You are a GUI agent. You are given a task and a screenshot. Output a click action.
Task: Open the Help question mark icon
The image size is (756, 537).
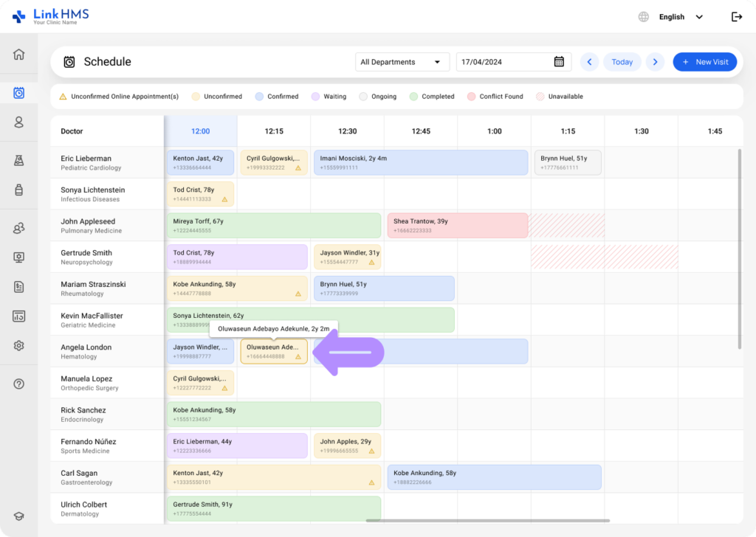tap(18, 384)
